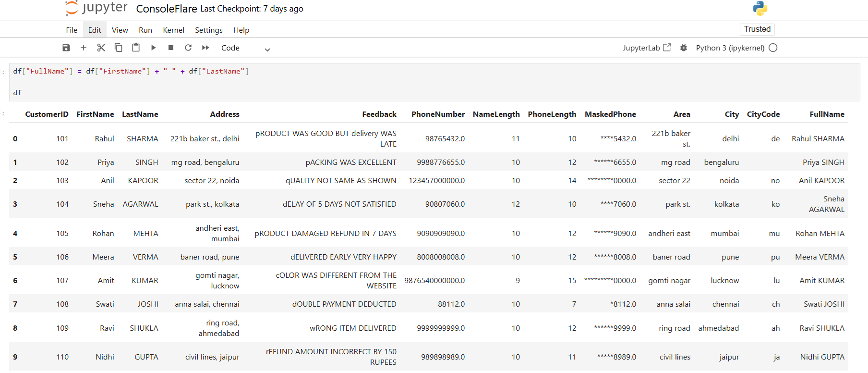
Task: Click the city code 'mu' cell
Action: pyautogui.click(x=774, y=233)
